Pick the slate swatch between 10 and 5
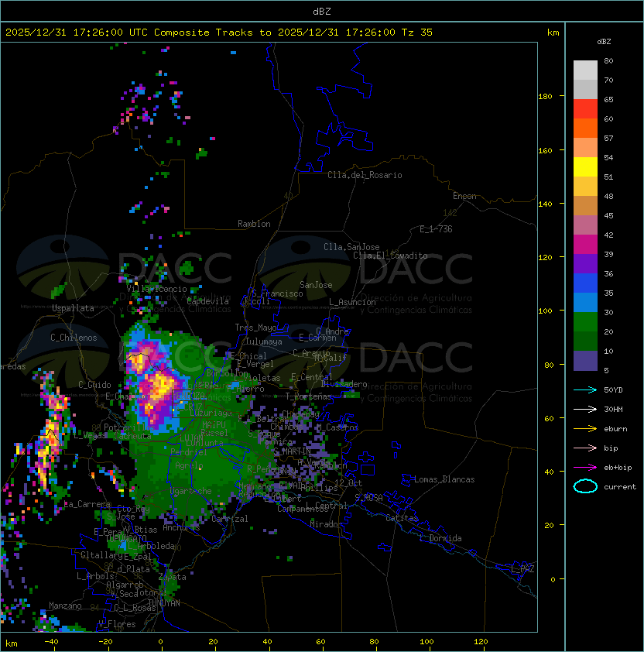The width and height of the screenshot is (644, 652). 585,361
